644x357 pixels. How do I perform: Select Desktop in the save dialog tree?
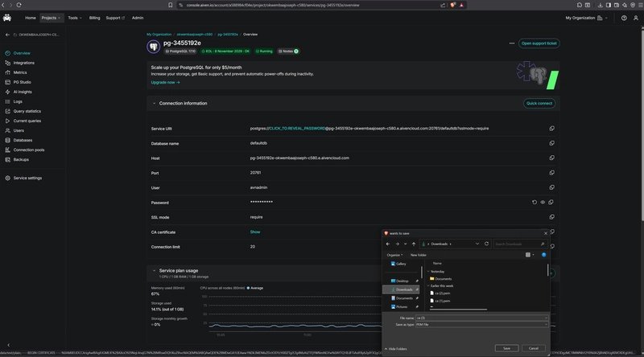click(x=402, y=281)
